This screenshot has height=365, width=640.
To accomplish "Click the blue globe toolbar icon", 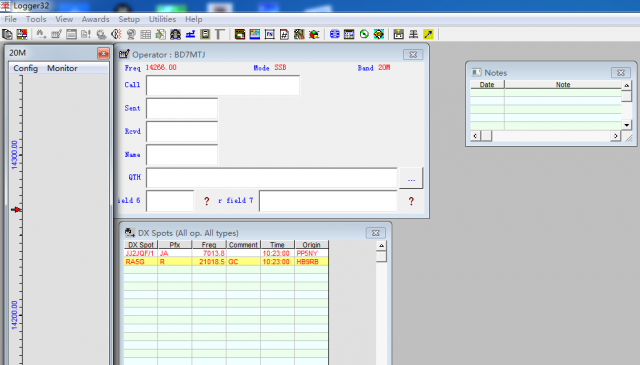I will click(x=335, y=34).
